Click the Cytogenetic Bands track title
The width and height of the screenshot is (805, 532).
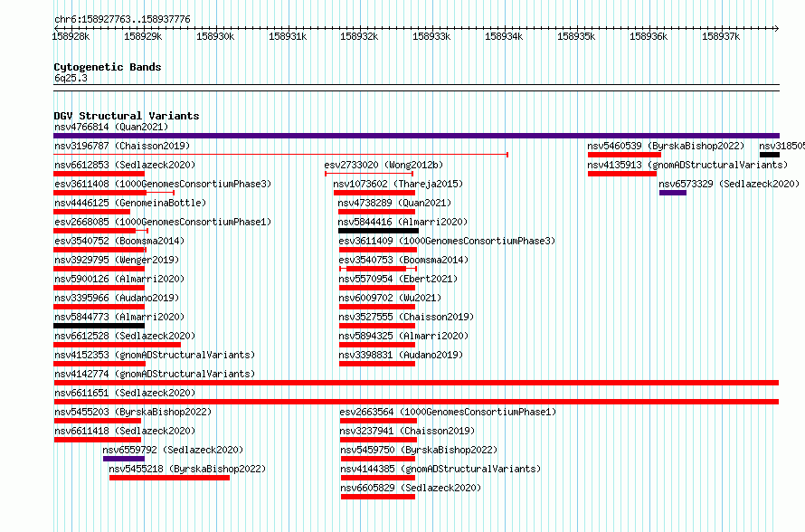coord(108,67)
